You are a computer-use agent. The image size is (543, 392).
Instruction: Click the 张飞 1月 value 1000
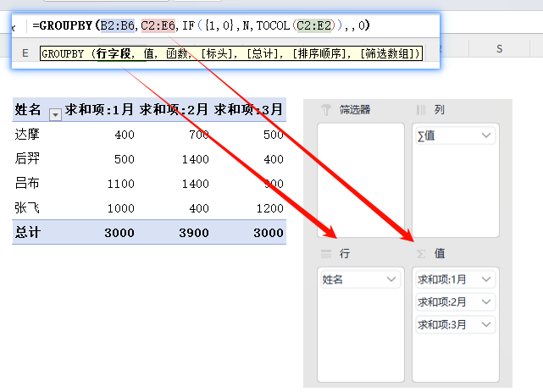coord(120,208)
